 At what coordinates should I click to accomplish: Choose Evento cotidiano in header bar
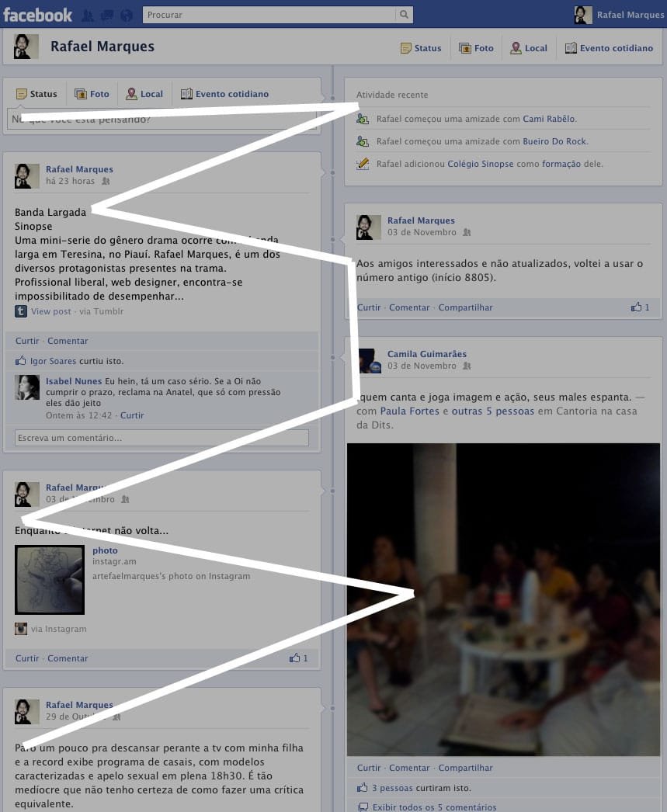pos(609,48)
